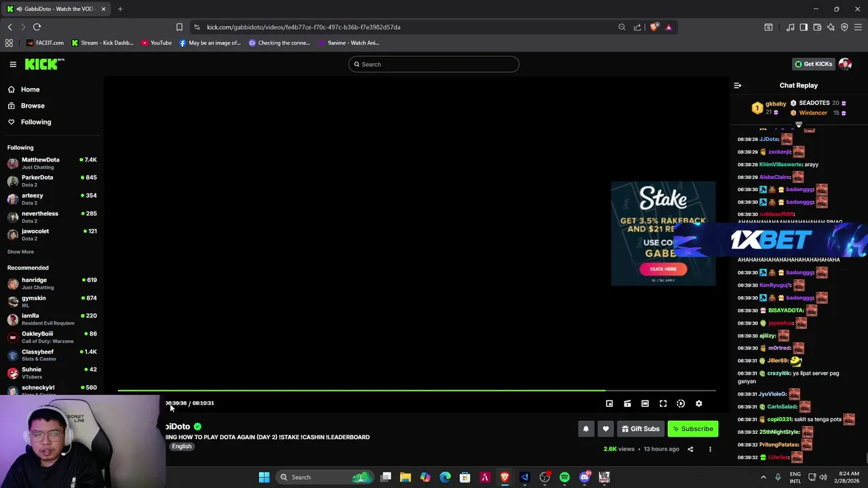This screenshot has width=868, height=488.
Task: Collapse the Chat Replay panel
Action: click(738, 85)
